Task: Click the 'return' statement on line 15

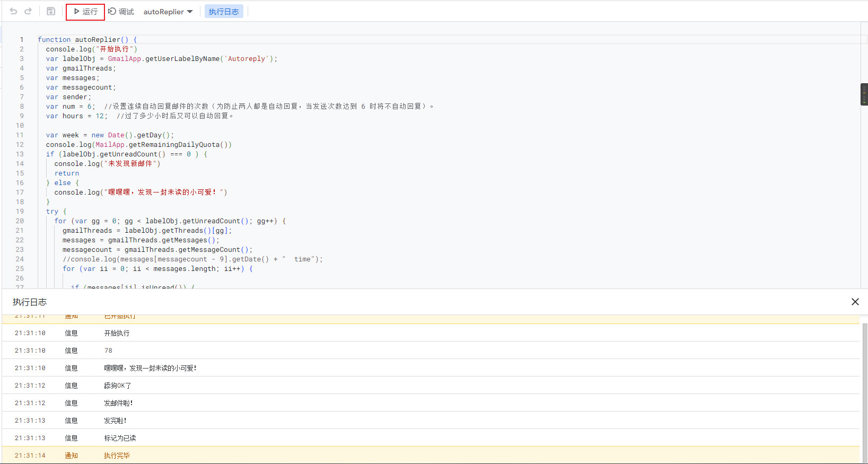Action: (66, 173)
